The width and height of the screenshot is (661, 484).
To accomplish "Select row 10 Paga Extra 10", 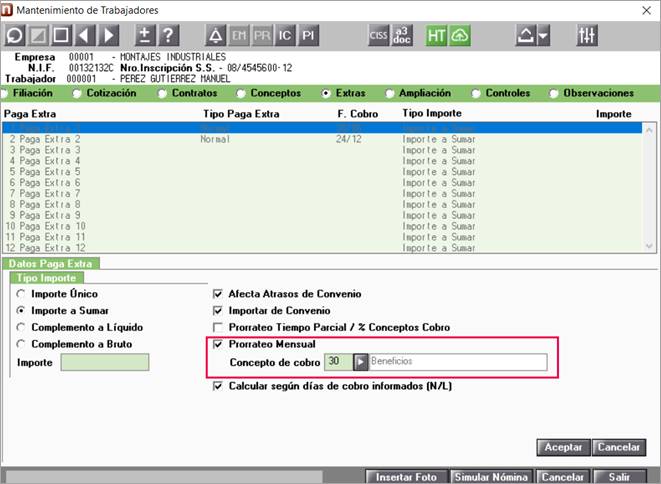I will tap(322, 226).
